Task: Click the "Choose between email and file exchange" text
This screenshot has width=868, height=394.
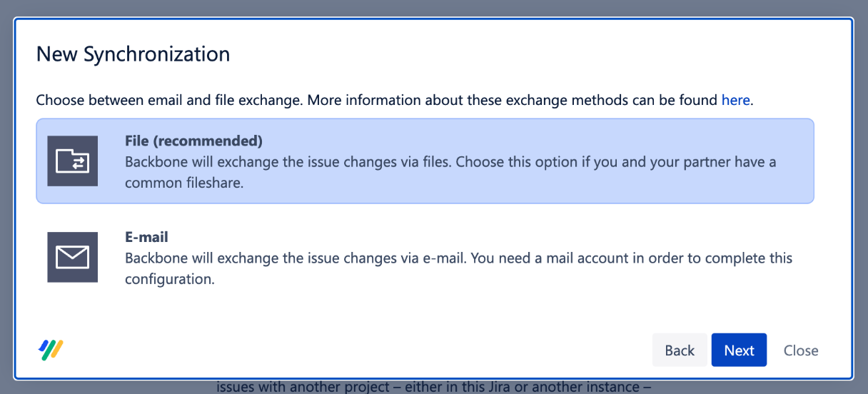Action: point(169,100)
